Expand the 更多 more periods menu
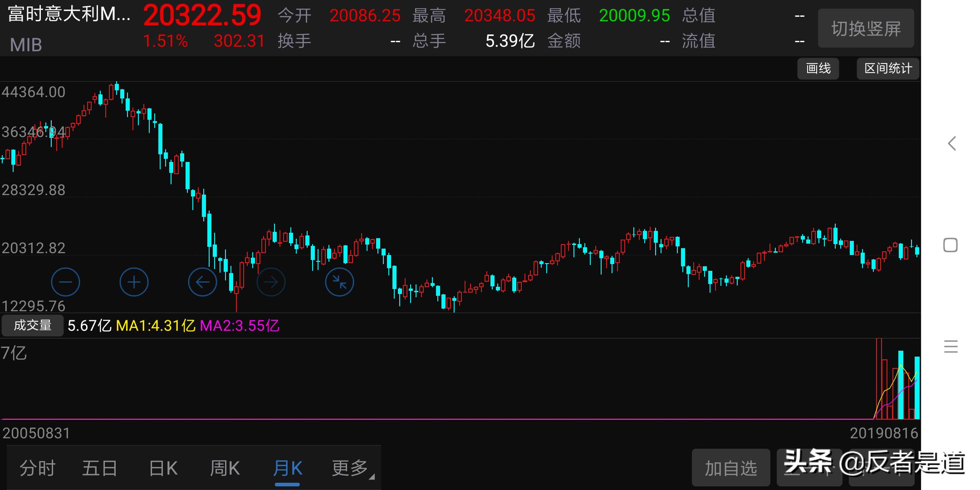This screenshot has height=490, width=980. [x=351, y=468]
